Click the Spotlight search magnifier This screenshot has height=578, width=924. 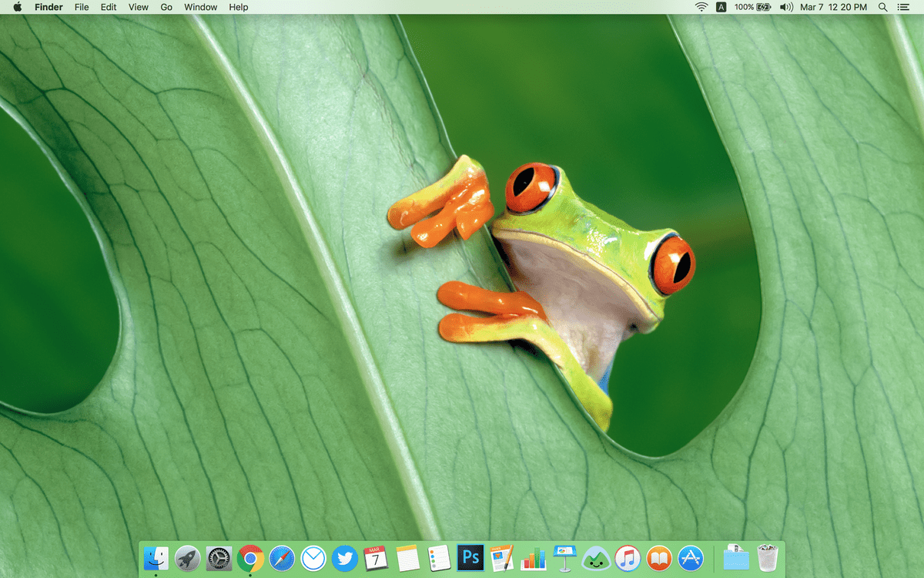(x=882, y=7)
